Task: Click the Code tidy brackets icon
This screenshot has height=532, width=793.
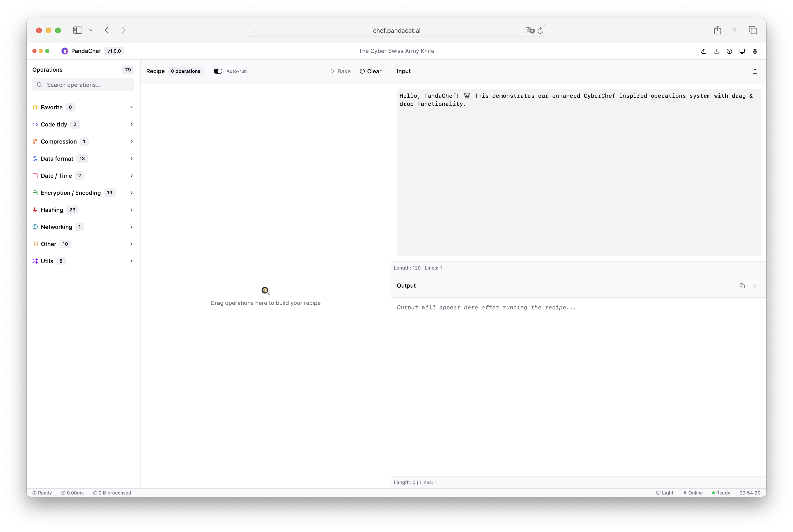Action: coord(35,125)
